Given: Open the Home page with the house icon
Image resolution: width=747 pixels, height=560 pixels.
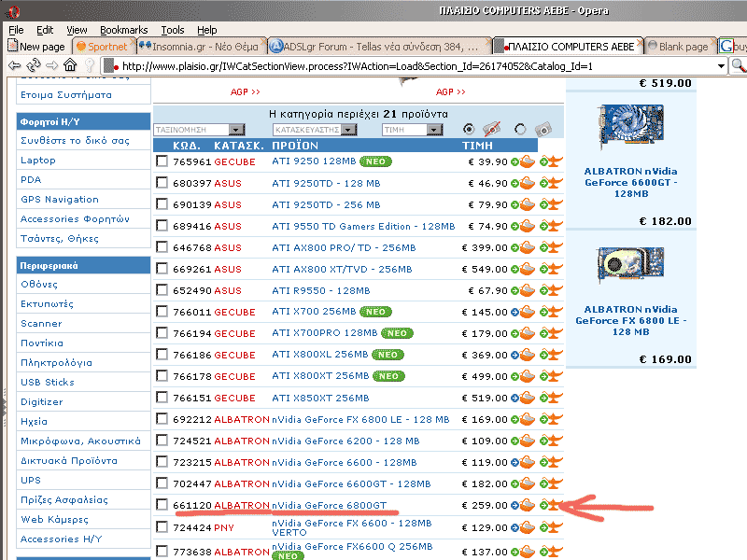Looking at the screenshot, I should (x=70, y=64).
